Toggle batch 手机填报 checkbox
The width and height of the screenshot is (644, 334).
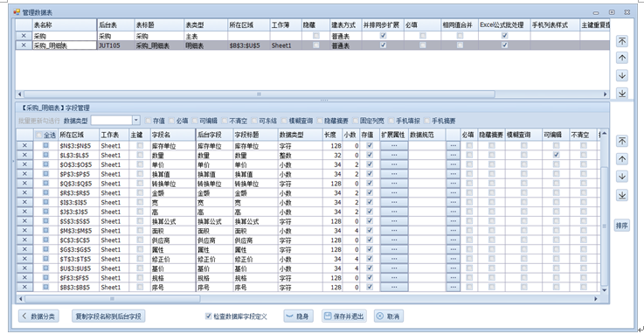[x=391, y=121]
